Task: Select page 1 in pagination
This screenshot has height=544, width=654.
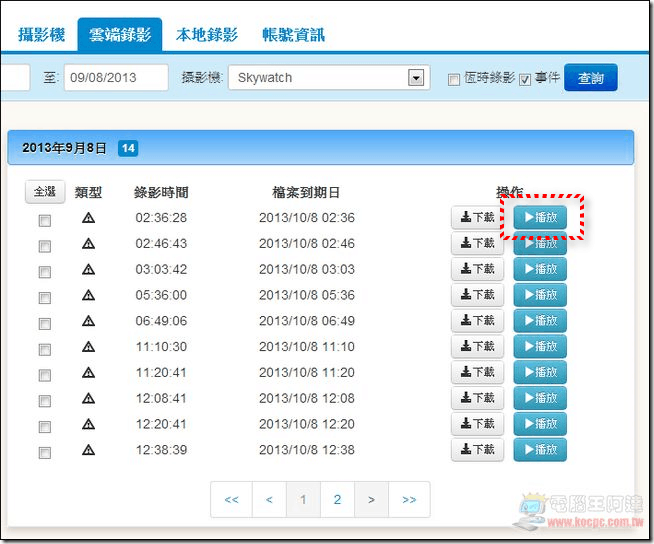Action: click(x=303, y=499)
